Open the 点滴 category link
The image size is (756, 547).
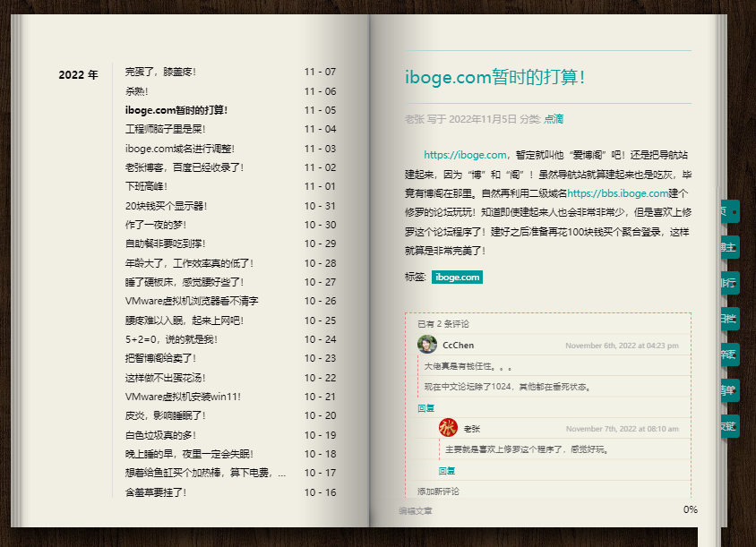pos(554,119)
